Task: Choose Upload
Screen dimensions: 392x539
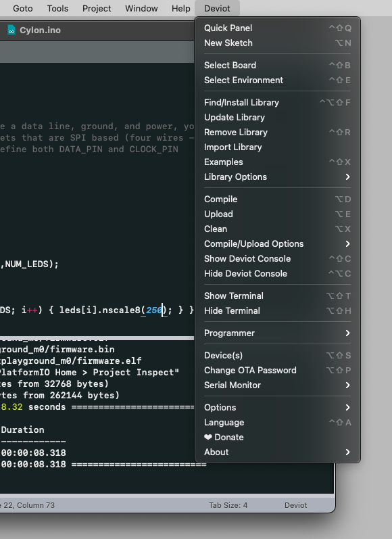Action: [277, 214]
